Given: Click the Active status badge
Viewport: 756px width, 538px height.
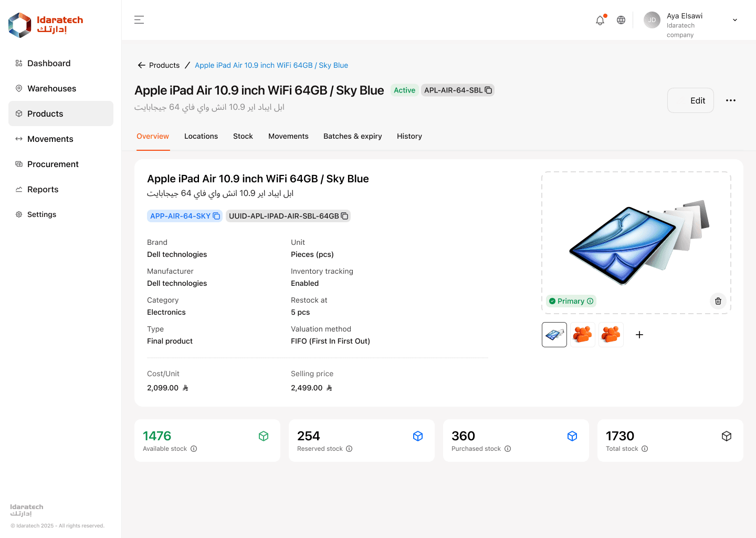Looking at the screenshot, I should [404, 90].
